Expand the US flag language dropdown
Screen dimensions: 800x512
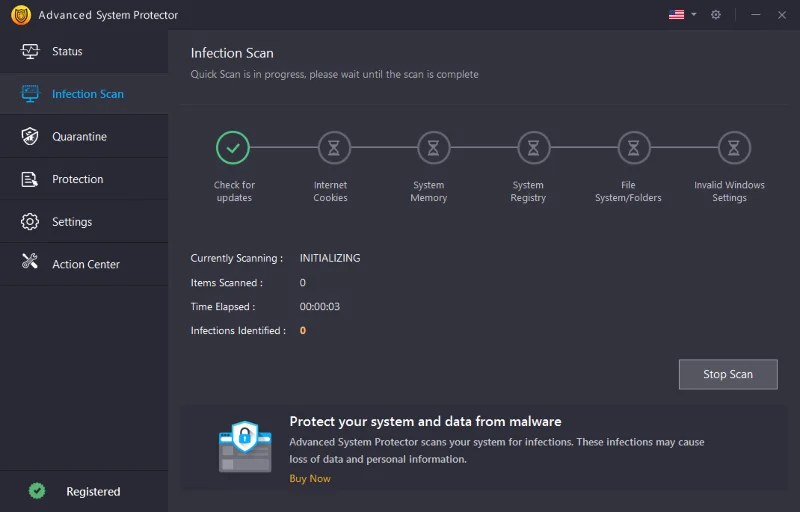click(x=682, y=15)
